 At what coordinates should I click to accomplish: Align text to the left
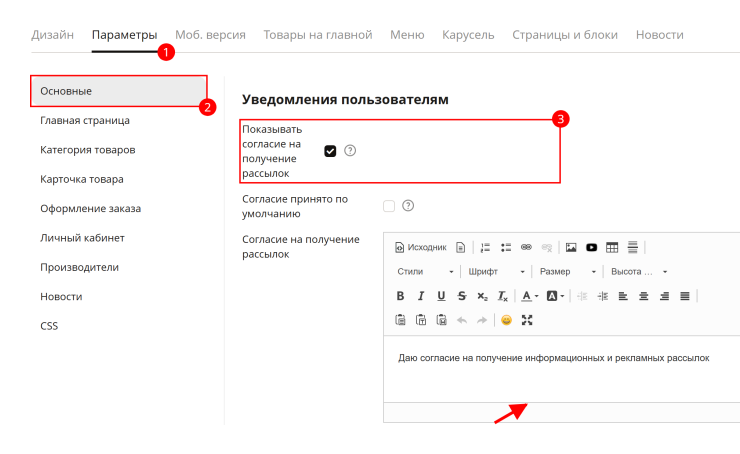[623, 296]
